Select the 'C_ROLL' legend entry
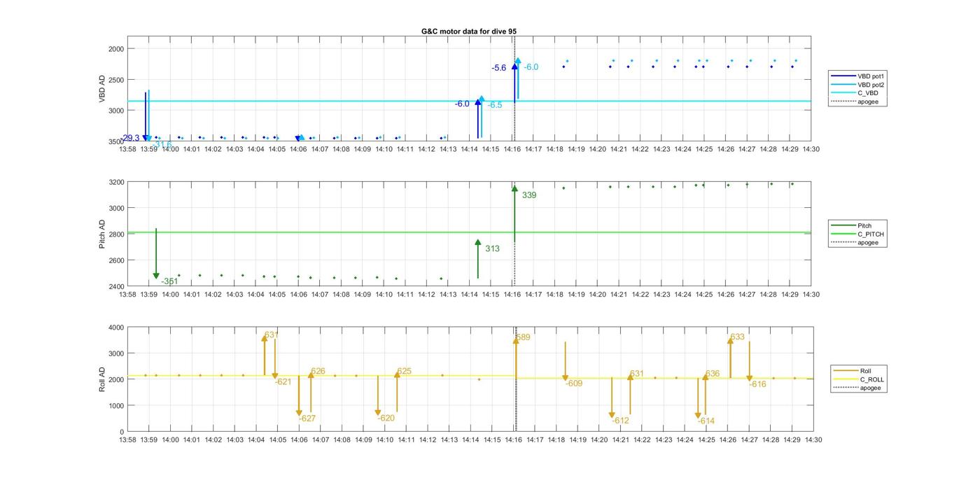980x485 pixels. click(x=859, y=379)
